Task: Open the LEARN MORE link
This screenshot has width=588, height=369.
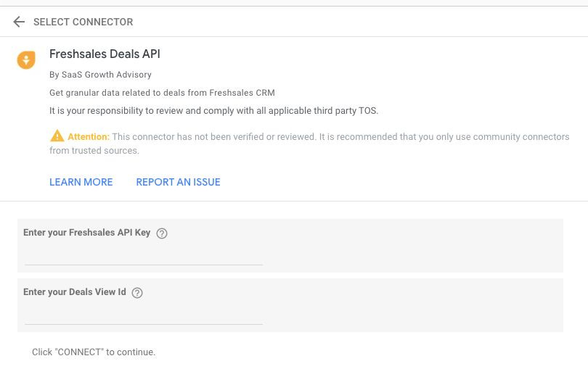Action: pos(81,182)
